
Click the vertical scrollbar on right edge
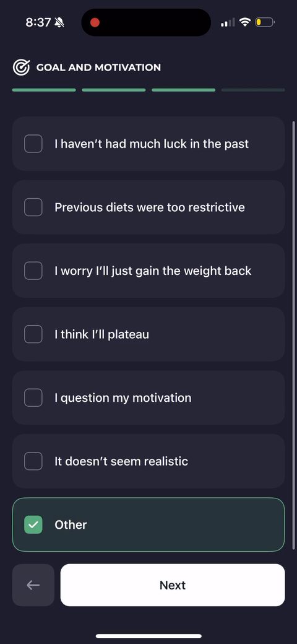[x=293, y=335]
